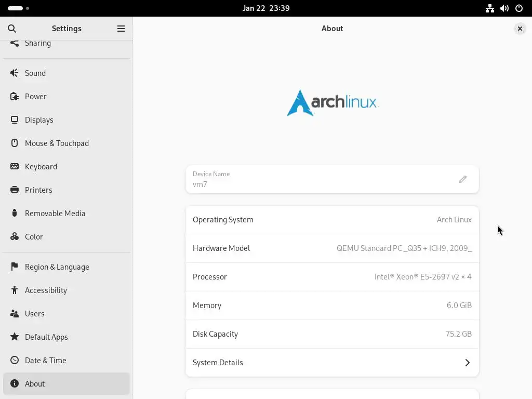Select Users in the sidebar
The image size is (532, 399).
[66, 314]
